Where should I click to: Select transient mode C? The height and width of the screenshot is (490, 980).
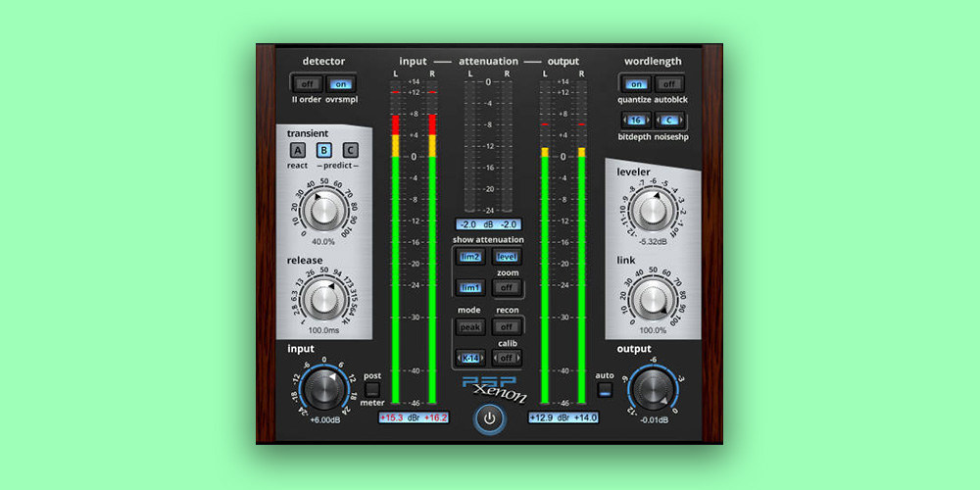(x=350, y=150)
